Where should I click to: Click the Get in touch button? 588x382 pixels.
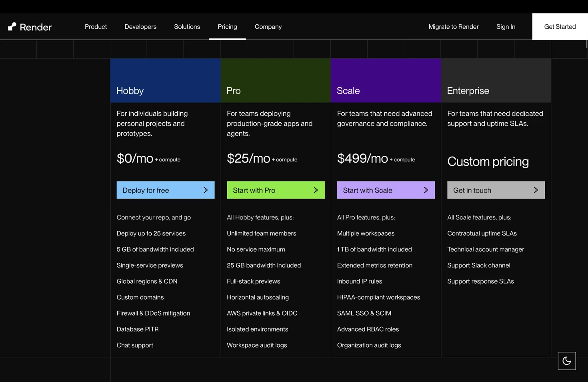496,190
